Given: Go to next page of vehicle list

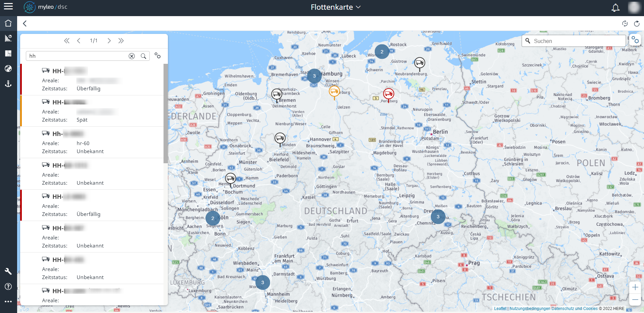Looking at the screenshot, I should [x=109, y=41].
